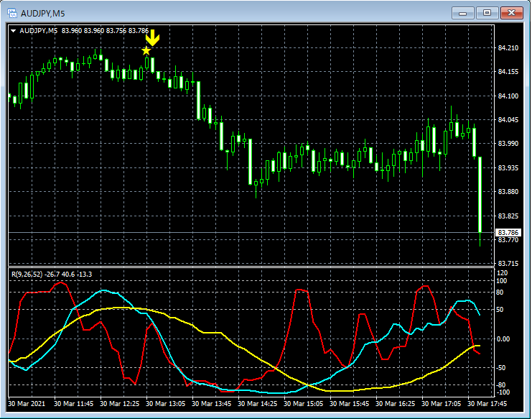Click the 84.210 price scale label
This screenshot has width=532, height=419.
[x=508, y=48]
